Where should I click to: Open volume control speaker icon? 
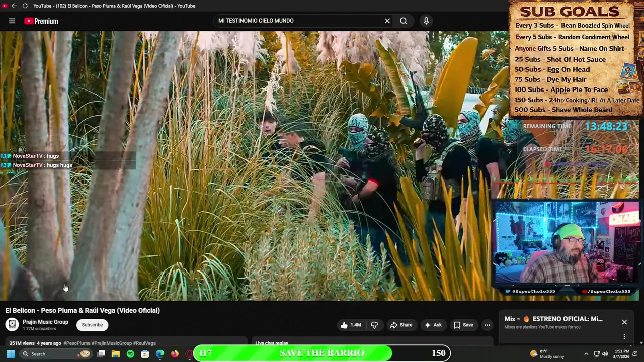pyautogui.click(x=605, y=354)
